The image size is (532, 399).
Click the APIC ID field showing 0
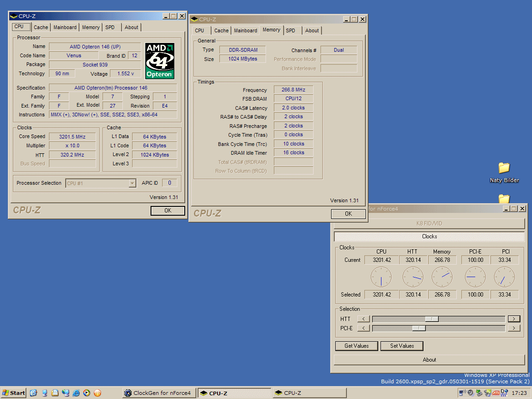(x=169, y=183)
